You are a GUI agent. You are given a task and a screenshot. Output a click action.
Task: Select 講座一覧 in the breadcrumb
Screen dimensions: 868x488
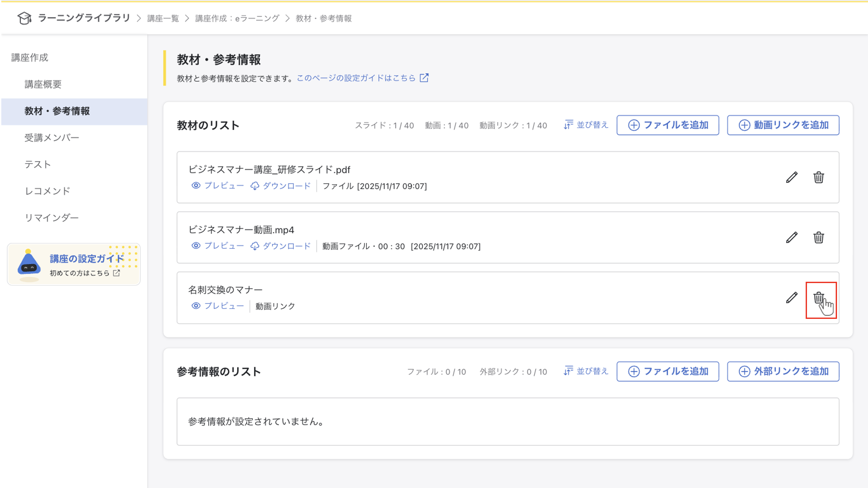pyautogui.click(x=163, y=18)
